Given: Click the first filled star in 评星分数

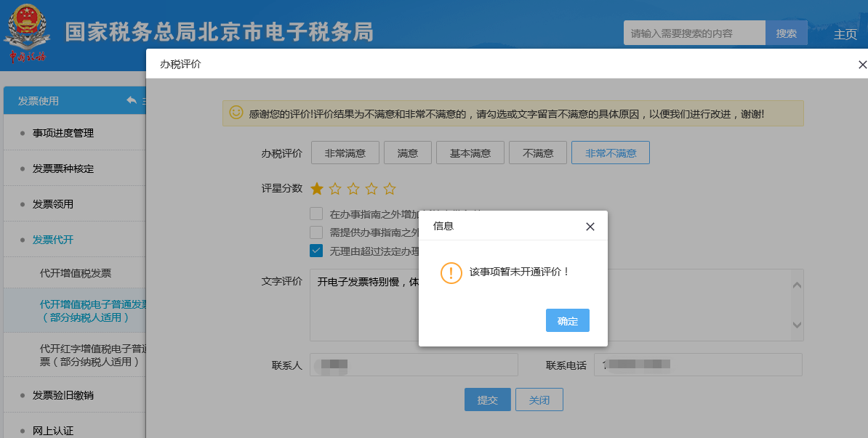Looking at the screenshot, I should coord(316,188).
